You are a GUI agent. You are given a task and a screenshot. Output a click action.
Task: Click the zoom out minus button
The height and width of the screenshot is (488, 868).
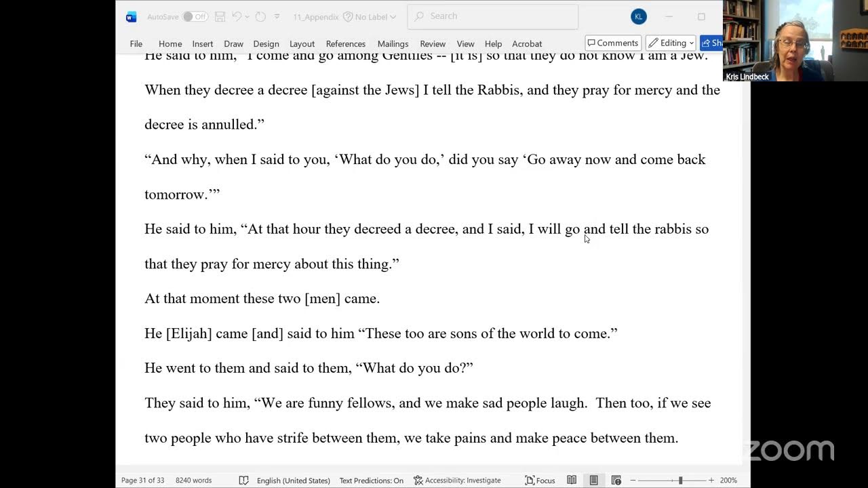[x=633, y=480]
